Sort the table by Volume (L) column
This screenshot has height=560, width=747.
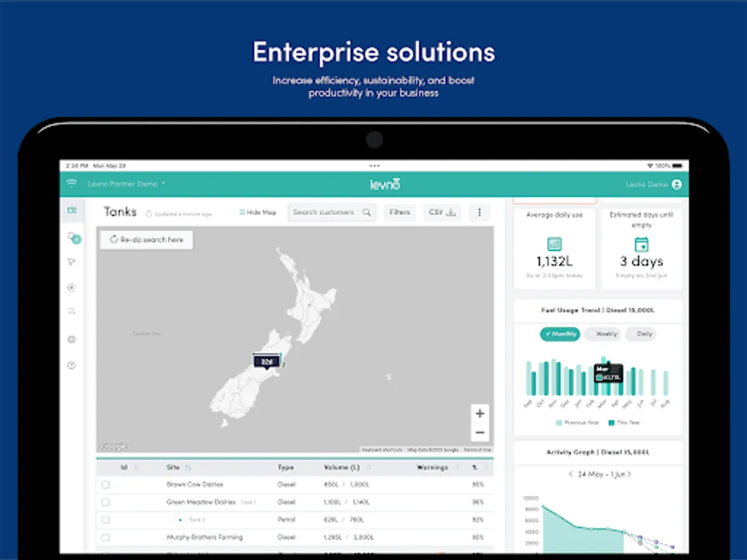[x=348, y=467]
